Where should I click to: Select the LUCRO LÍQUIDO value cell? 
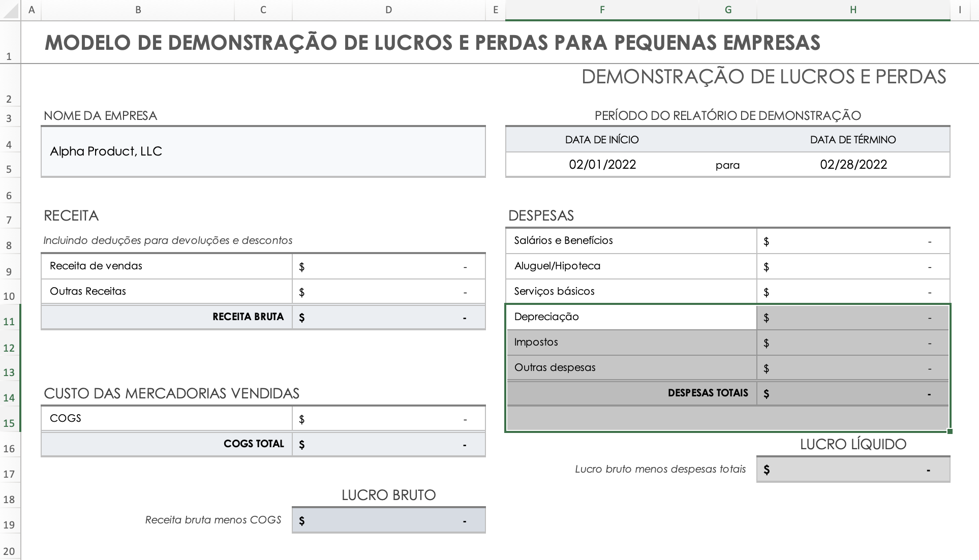pyautogui.click(x=853, y=470)
